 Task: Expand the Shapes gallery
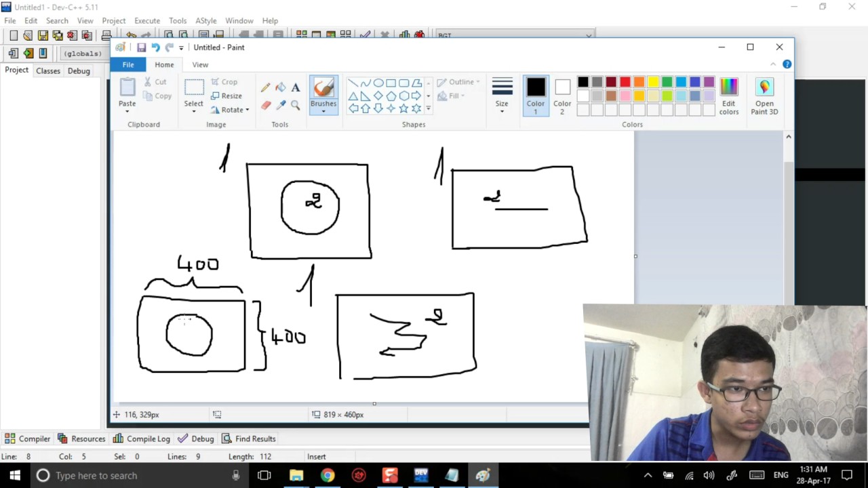pos(428,108)
